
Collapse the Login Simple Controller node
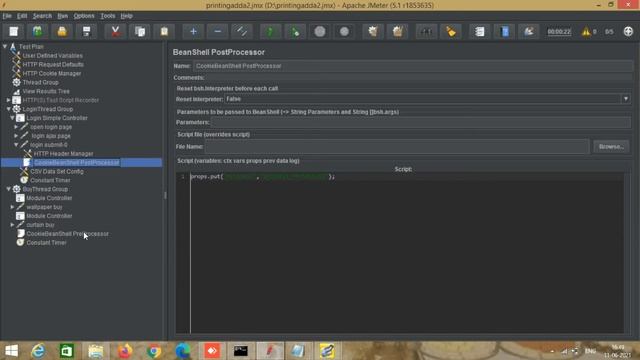click(12, 118)
